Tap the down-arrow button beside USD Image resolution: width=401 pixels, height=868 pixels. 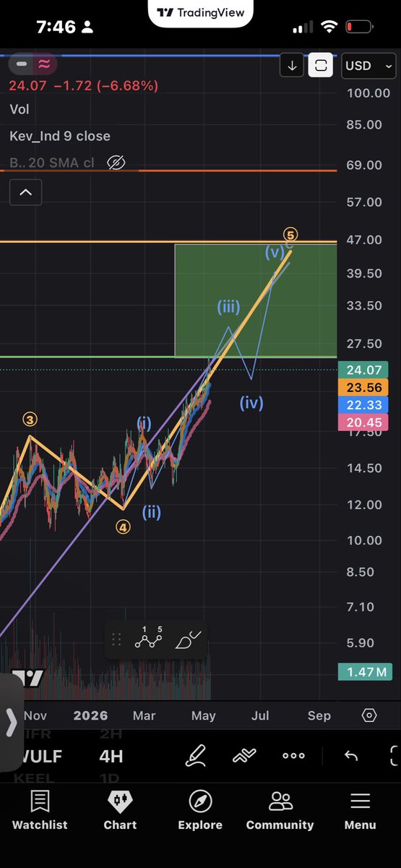coord(292,66)
